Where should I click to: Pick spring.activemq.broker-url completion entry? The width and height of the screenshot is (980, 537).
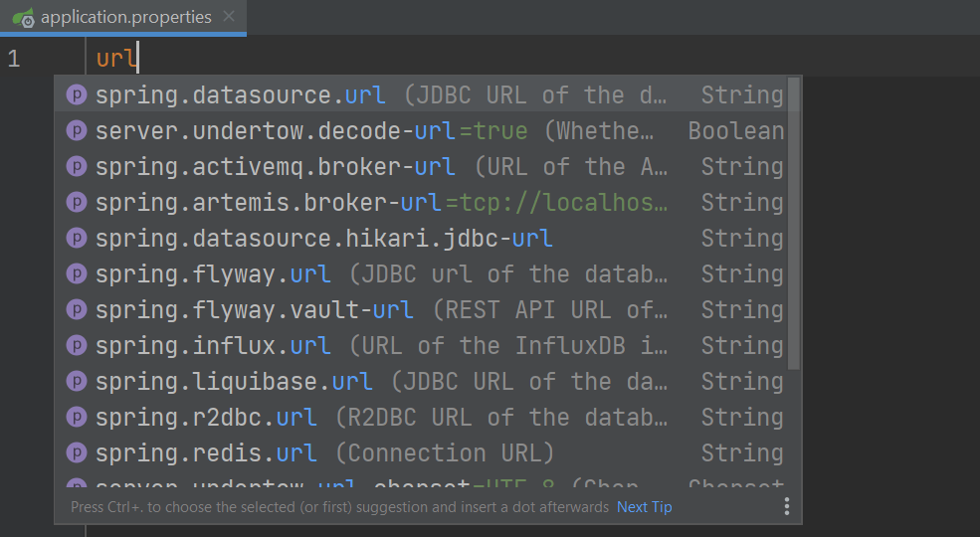point(275,167)
